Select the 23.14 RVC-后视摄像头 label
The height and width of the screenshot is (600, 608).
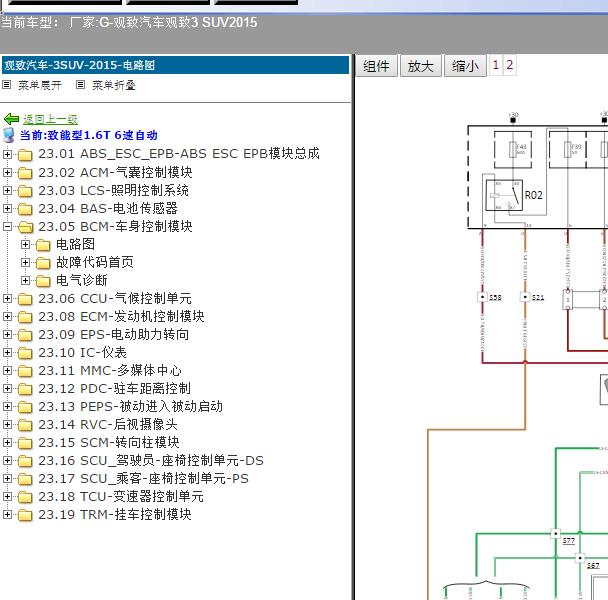coord(108,425)
